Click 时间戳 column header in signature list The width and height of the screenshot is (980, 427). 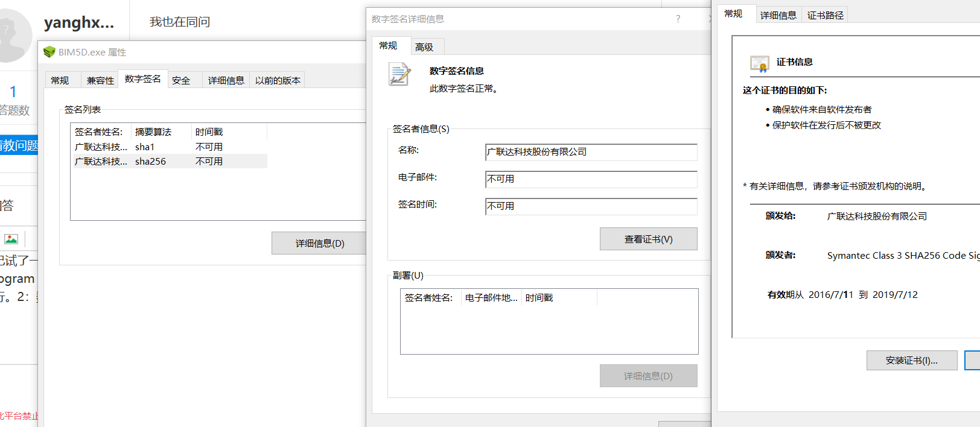point(229,131)
